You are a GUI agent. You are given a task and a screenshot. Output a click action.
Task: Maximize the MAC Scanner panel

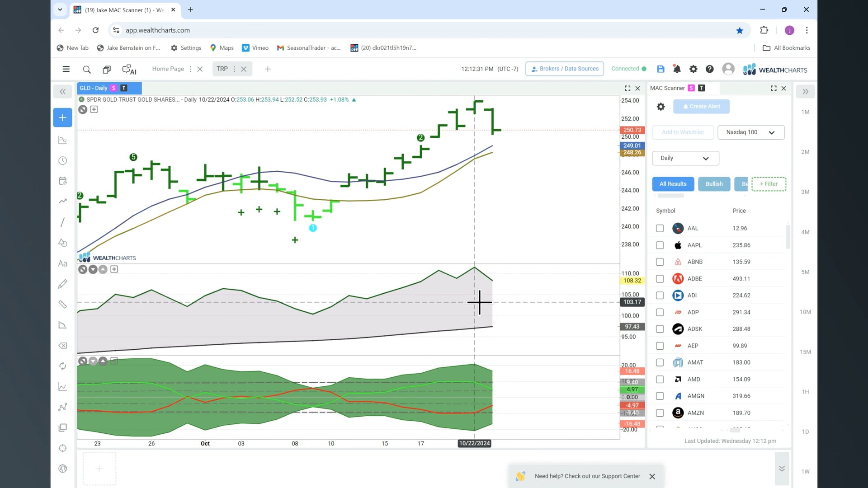point(774,89)
